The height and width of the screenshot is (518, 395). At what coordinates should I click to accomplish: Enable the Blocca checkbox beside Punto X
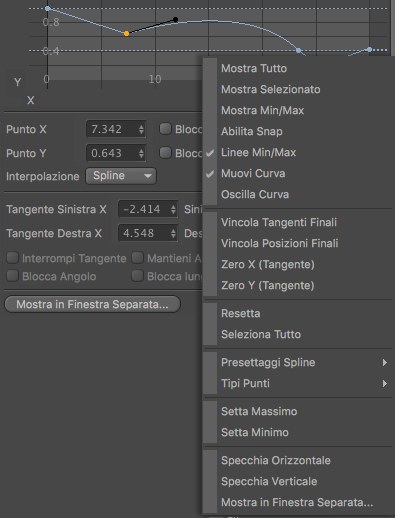pyautogui.click(x=165, y=129)
